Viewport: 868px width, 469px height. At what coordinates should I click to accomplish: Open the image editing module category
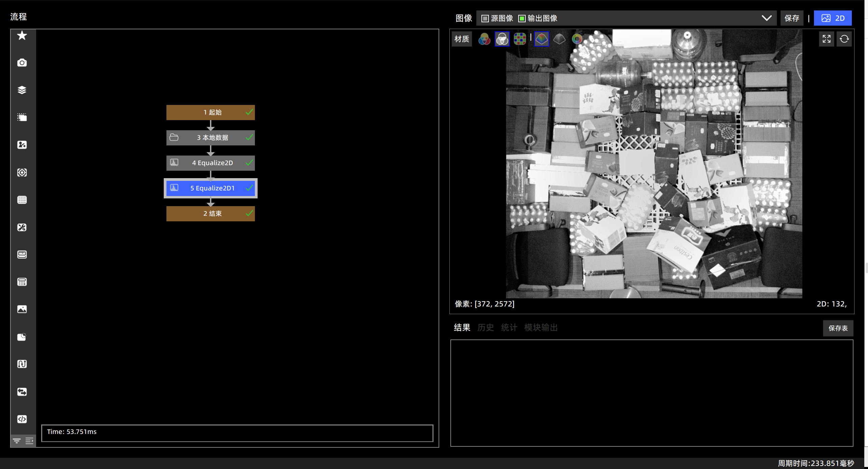[x=22, y=145]
